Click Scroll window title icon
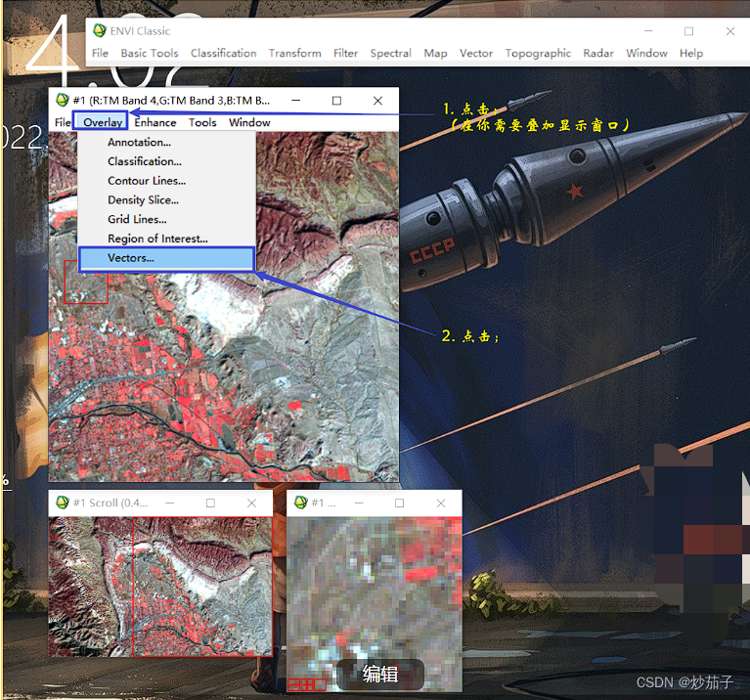The height and width of the screenshot is (700, 750). click(63, 503)
